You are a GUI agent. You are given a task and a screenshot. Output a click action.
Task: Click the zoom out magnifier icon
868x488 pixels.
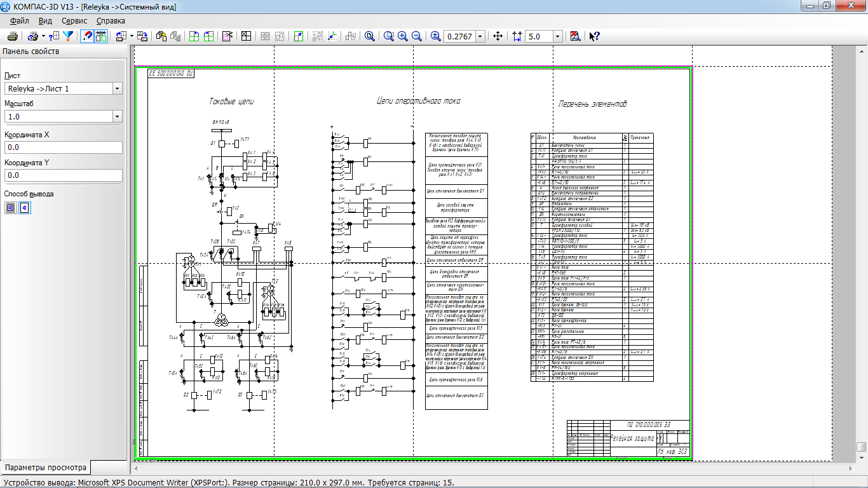coord(417,36)
